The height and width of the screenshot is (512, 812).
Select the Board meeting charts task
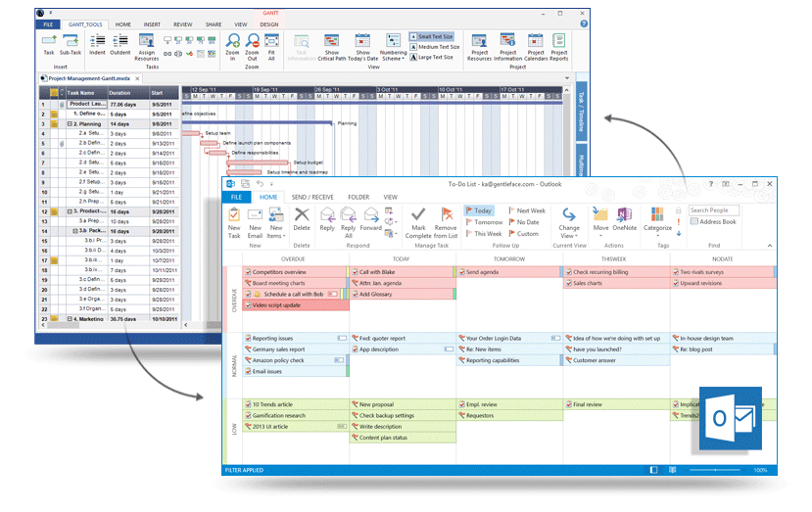[x=295, y=283]
